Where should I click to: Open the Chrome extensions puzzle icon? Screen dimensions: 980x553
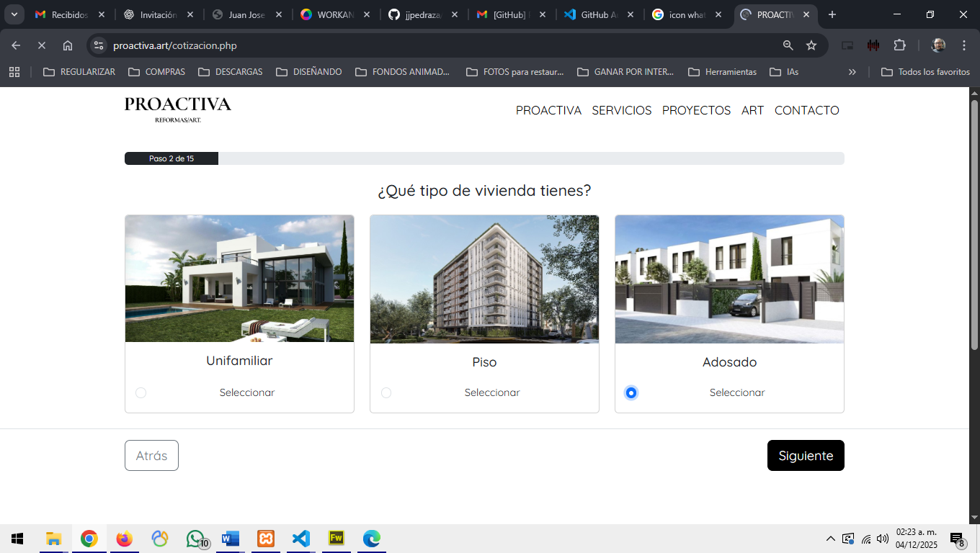click(x=899, y=45)
